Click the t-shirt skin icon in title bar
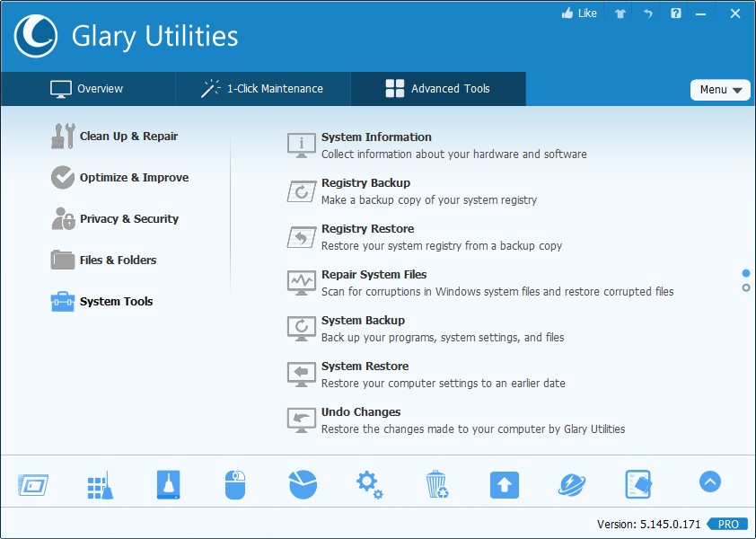This screenshot has width=756, height=539. coord(620,13)
